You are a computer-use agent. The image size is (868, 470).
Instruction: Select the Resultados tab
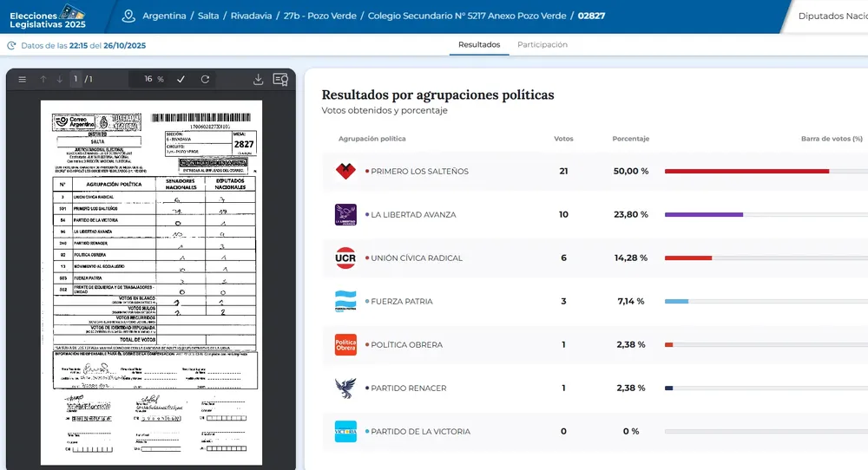[x=479, y=44]
